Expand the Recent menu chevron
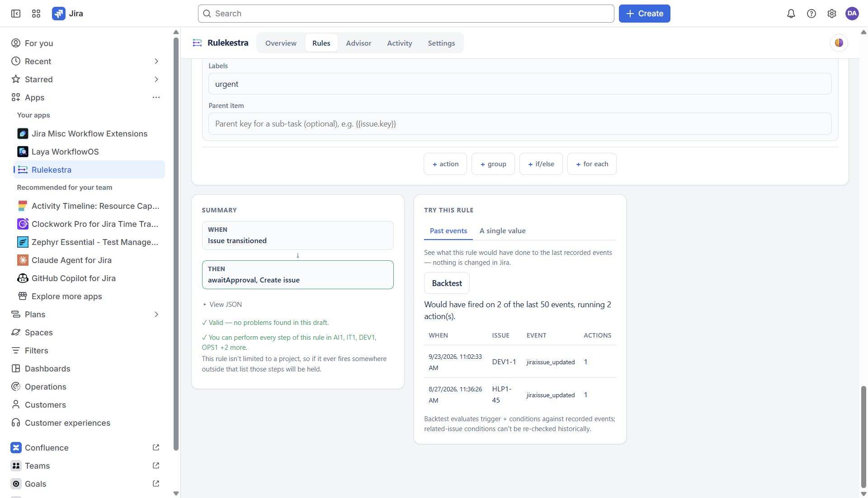Image resolution: width=868 pixels, height=498 pixels. coord(156,61)
